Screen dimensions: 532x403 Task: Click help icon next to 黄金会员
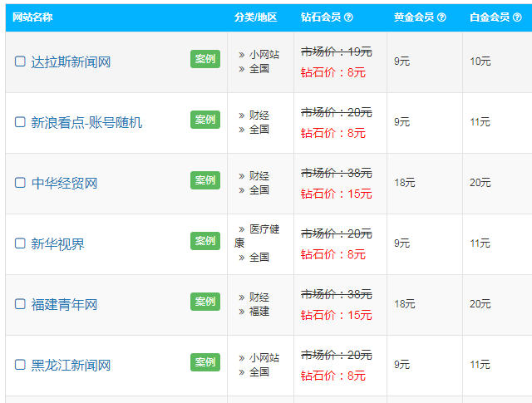(x=441, y=17)
